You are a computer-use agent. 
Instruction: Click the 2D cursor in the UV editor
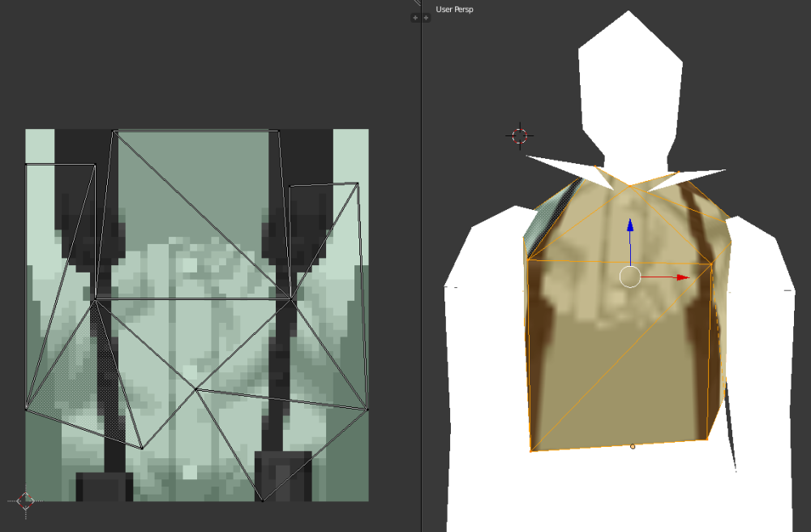click(25, 500)
